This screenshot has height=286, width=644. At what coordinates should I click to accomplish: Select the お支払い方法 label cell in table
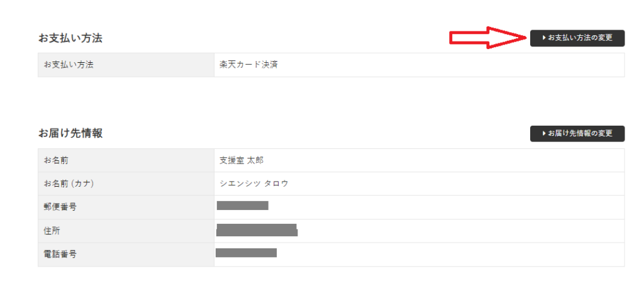[69, 65]
